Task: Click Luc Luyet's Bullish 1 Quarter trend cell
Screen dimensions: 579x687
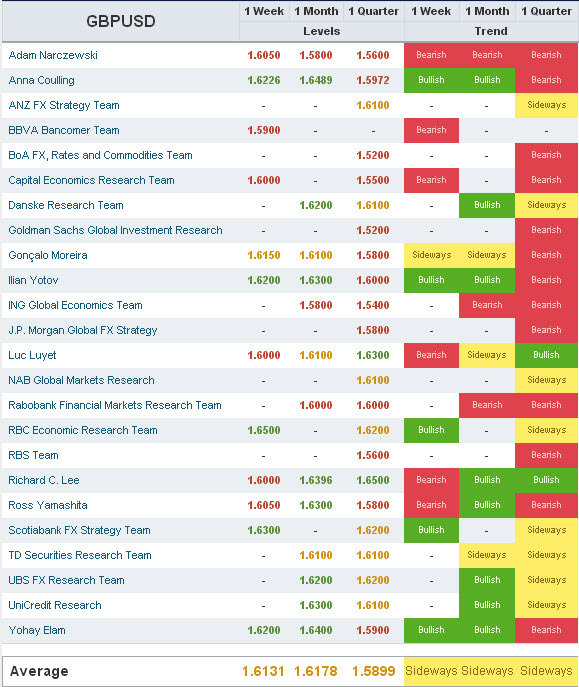Action: (547, 355)
